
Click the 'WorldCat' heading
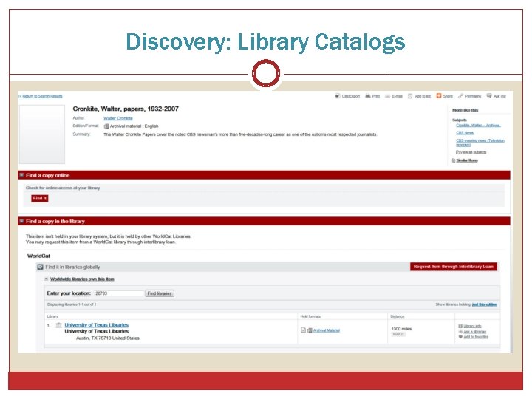[x=38, y=256]
